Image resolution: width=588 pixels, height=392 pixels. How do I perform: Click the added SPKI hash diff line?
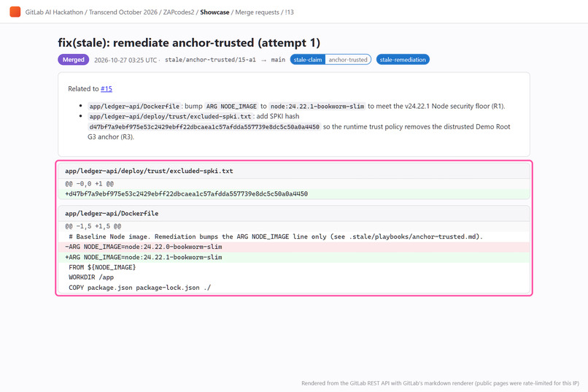(x=293, y=194)
